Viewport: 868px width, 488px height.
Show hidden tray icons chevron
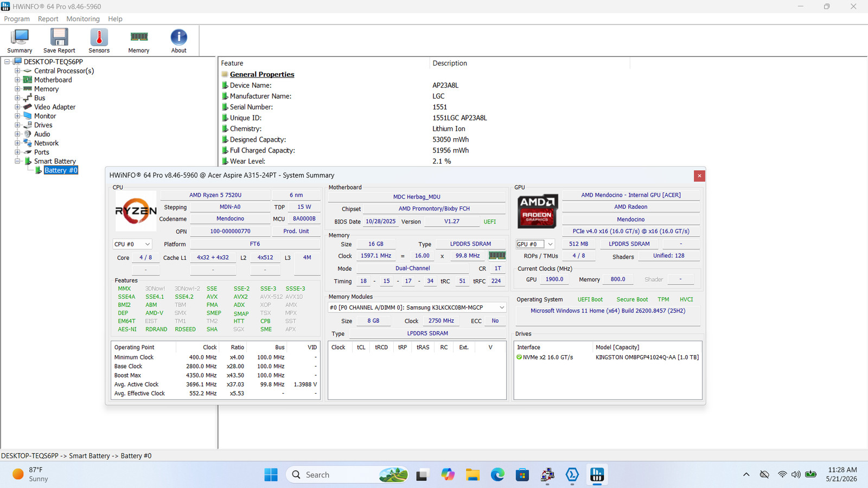pos(746,474)
